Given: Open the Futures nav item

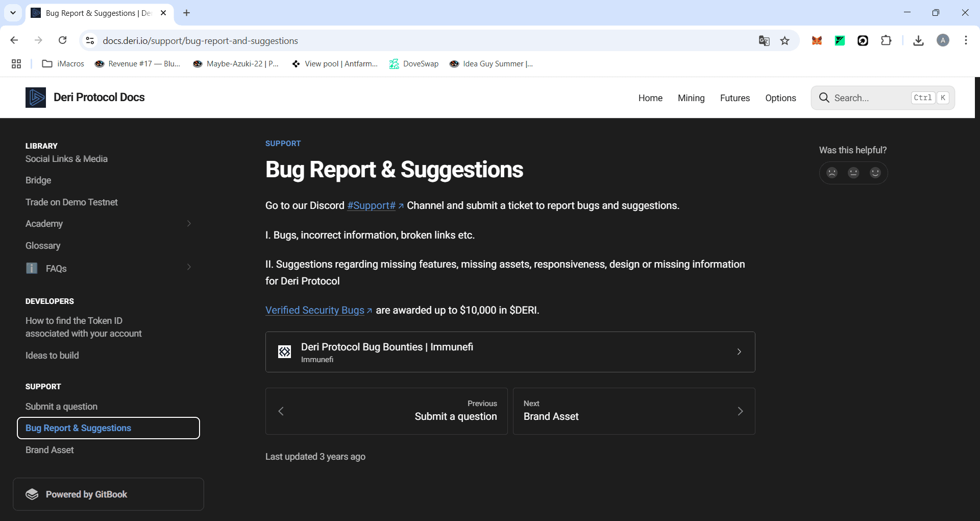Looking at the screenshot, I should click(x=734, y=98).
